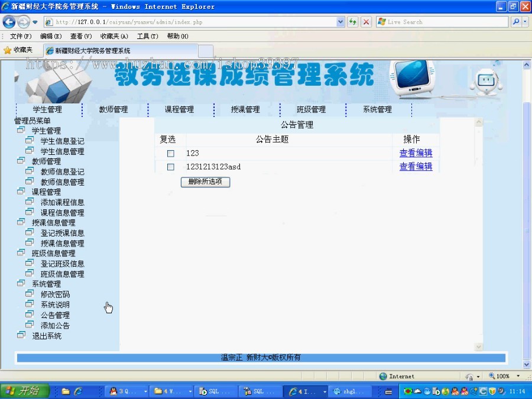This screenshot has width=532, height=399.
Task: Open 登记授课信息 in sidebar
Action: tap(63, 233)
